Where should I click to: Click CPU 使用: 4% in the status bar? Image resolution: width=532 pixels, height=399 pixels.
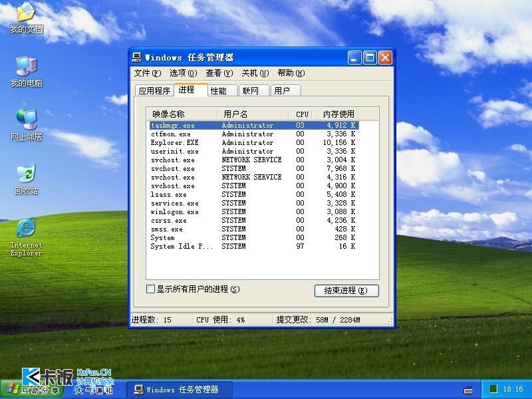pyautogui.click(x=220, y=320)
